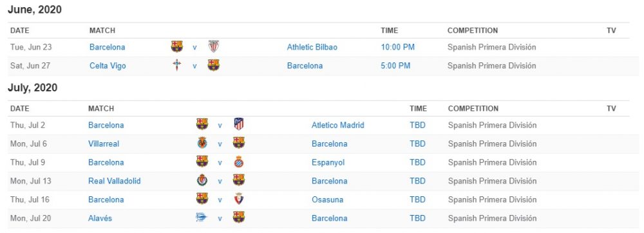Click the Atletico Madrid crest icon
644x233 pixels.
239,124
